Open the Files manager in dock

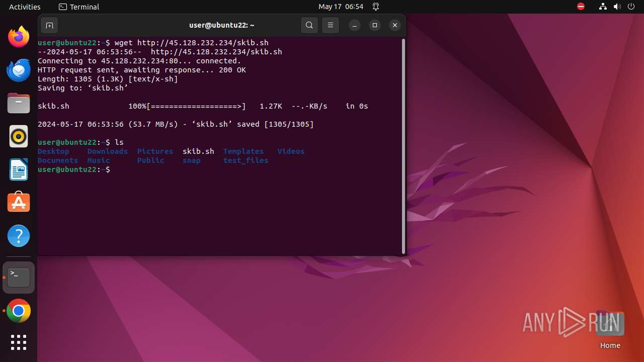(x=19, y=103)
